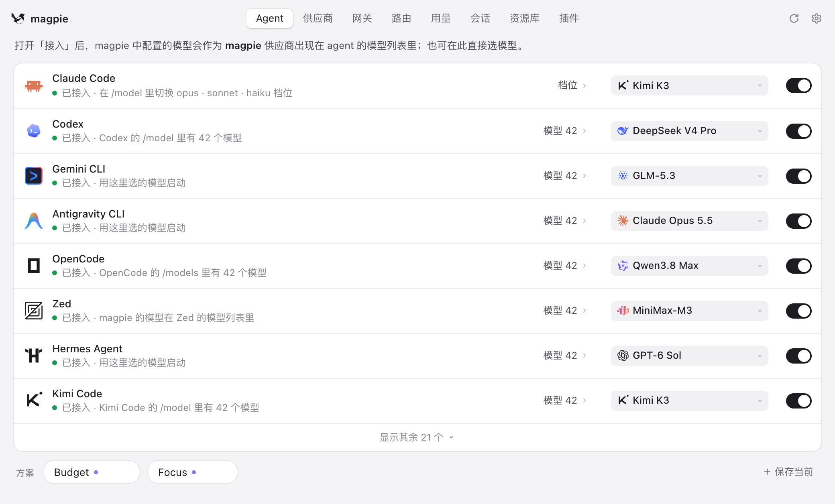Image resolution: width=835 pixels, height=504 pixels.
Task: Switch to the 路由 tab
Action: 401,18
